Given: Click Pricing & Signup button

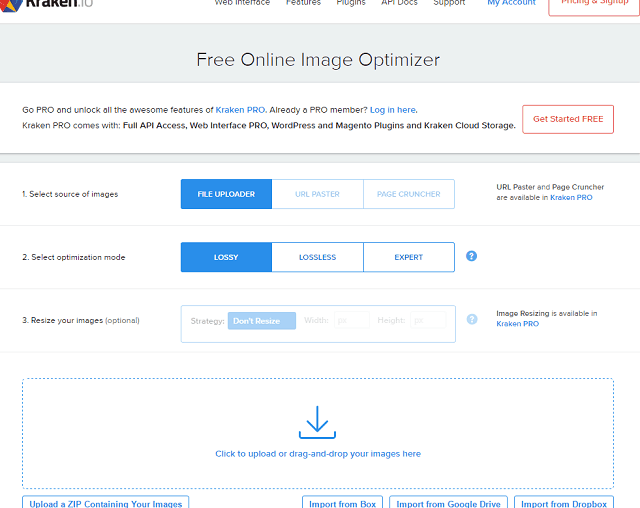Looking at the screenshot, I should [x=594, y=6].
